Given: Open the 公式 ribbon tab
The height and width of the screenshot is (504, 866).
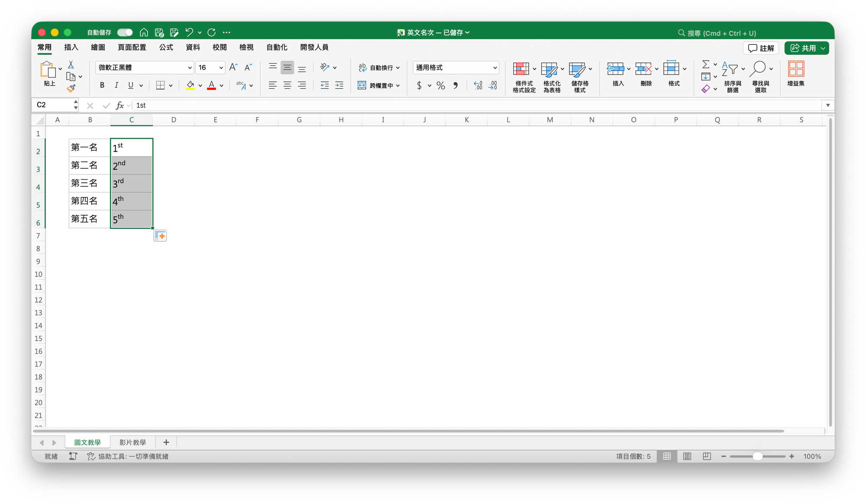Looking at the screenshot, I should (x=166, y=47).
